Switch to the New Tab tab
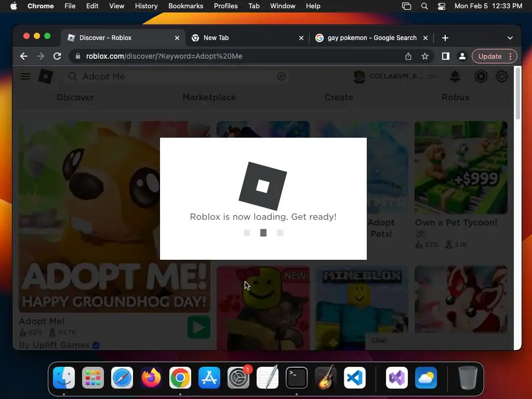This screenshot has height=399, width=532. tap(247, 38)
